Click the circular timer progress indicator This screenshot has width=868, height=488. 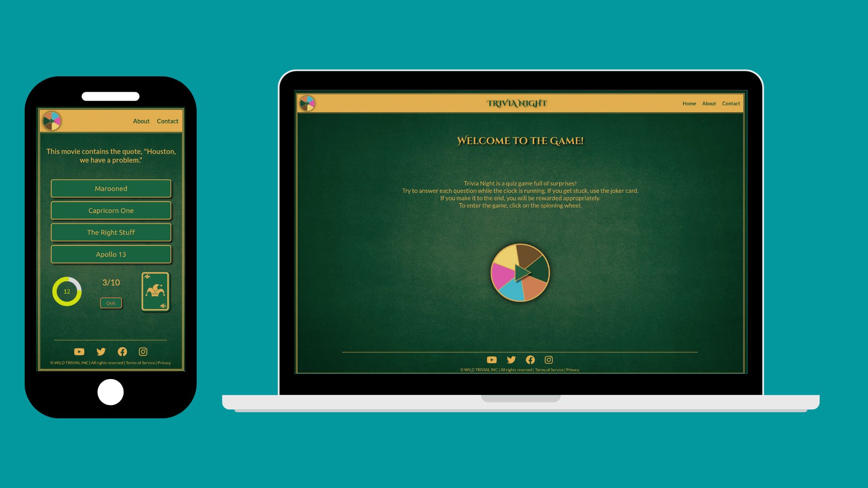67,291
